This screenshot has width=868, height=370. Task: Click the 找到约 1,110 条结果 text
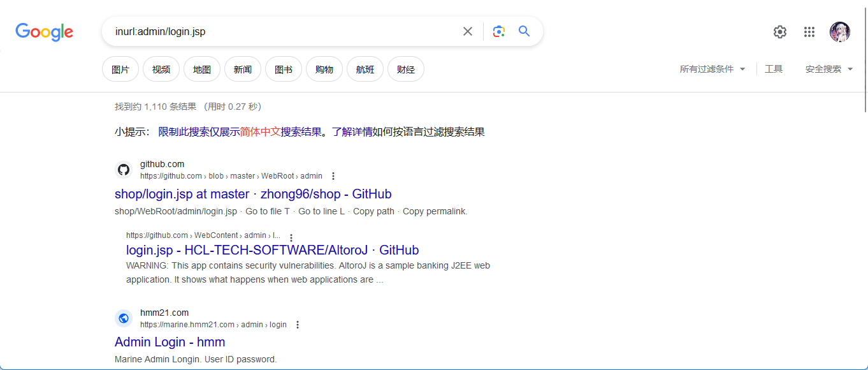pyautogui.click(x=156, y=107)
